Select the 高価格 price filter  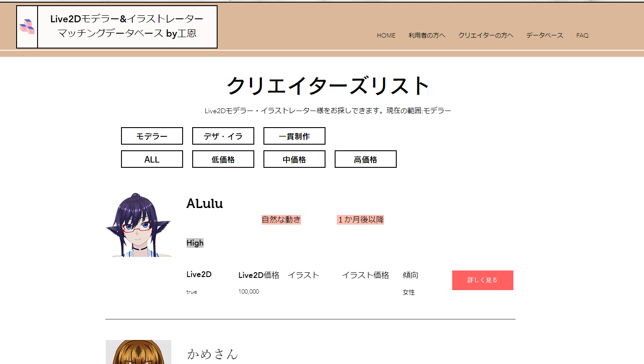[365, 159]
